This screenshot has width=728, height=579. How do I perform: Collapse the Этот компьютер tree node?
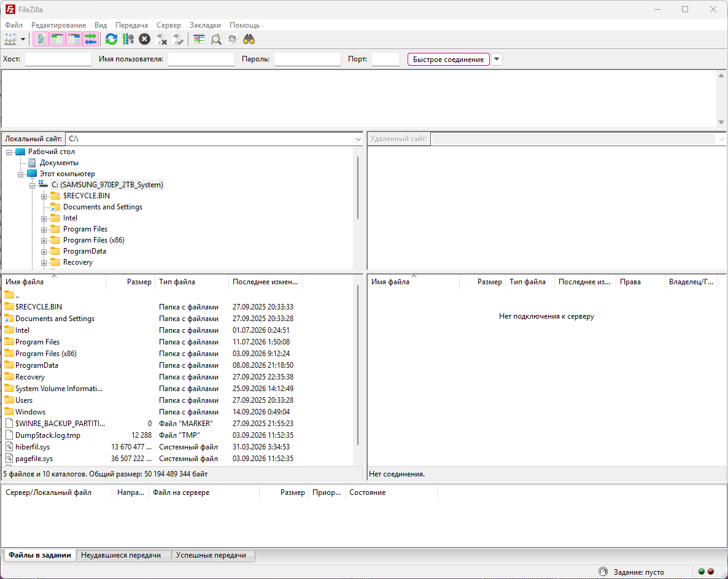[20, 174]
